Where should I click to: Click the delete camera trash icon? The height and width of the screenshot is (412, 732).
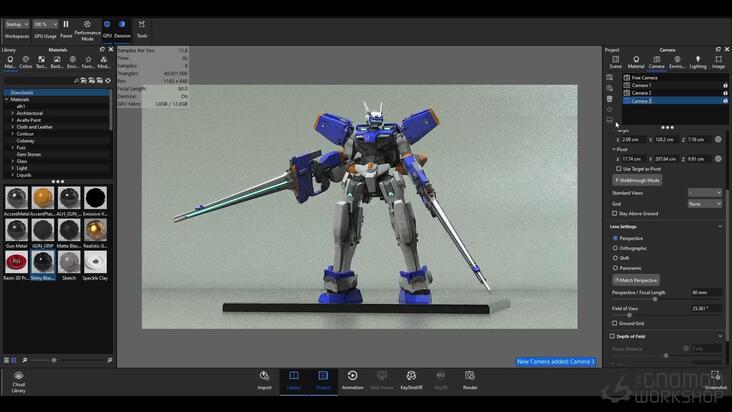click(x=610, y=99)
